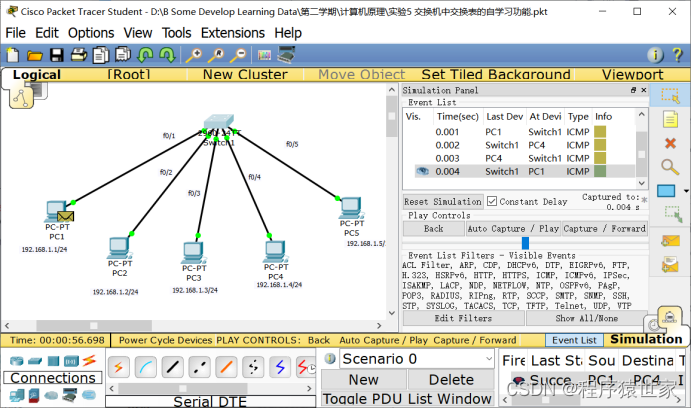Open the Options menu

pos(91,33)
